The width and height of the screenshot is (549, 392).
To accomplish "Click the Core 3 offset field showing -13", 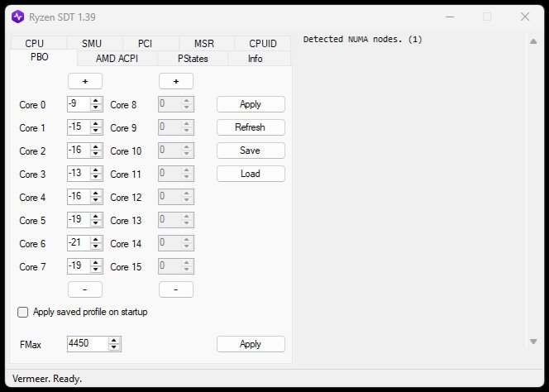I will tap(79, 174).
